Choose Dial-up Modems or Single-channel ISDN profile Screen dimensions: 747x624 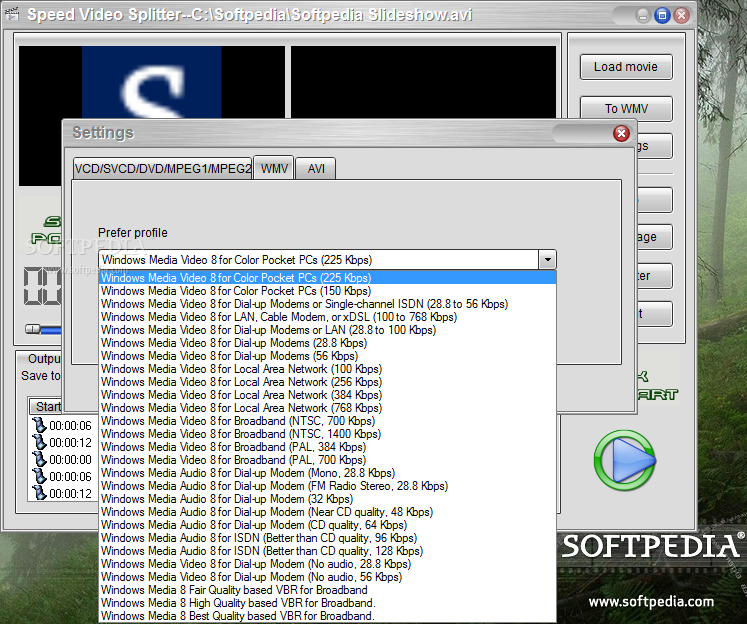tap(327, 304)
